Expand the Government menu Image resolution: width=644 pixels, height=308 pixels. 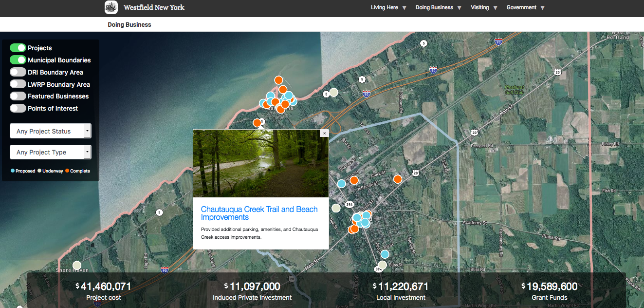(521, 7)
